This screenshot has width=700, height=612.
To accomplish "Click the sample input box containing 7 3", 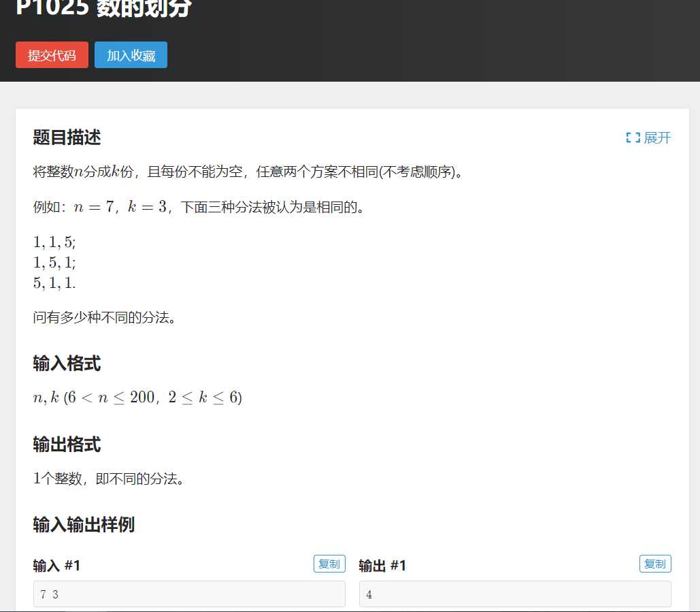I will (x=189, y=594).
